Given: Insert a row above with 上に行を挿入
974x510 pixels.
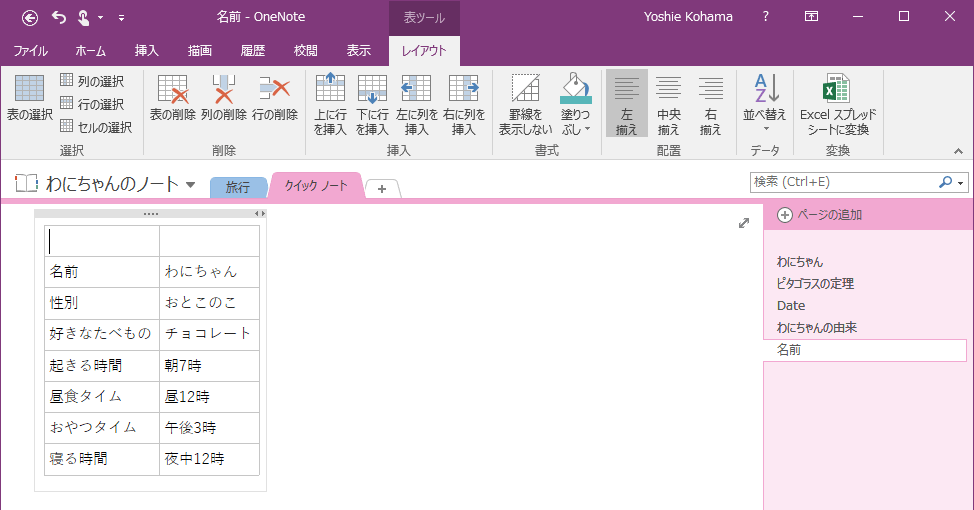Looking at the screenshot, I should click(330, 104).
